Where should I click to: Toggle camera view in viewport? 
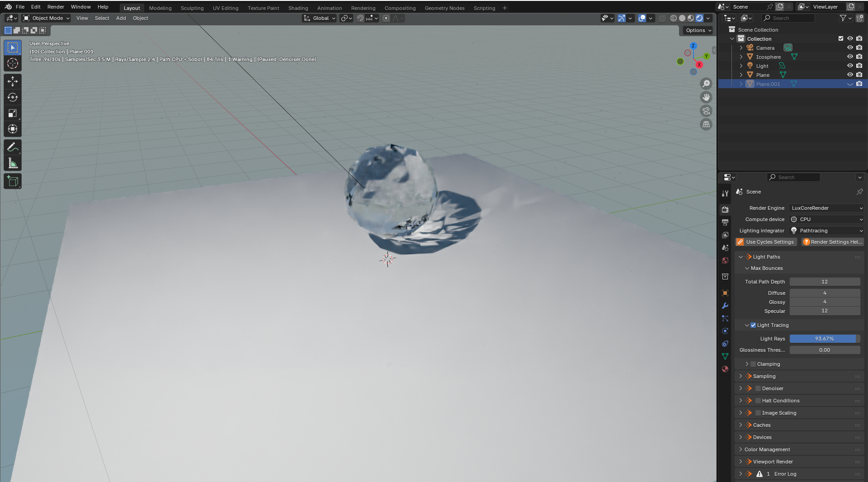[706, 111]
